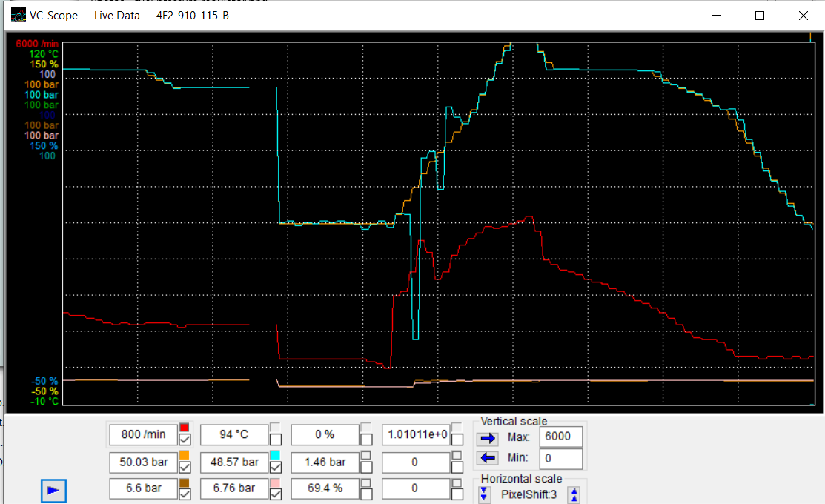Click the 1.46 bar value field
The height and width of the screenshot is (504, 825).
pyautogui.click(x=325, y=462)
